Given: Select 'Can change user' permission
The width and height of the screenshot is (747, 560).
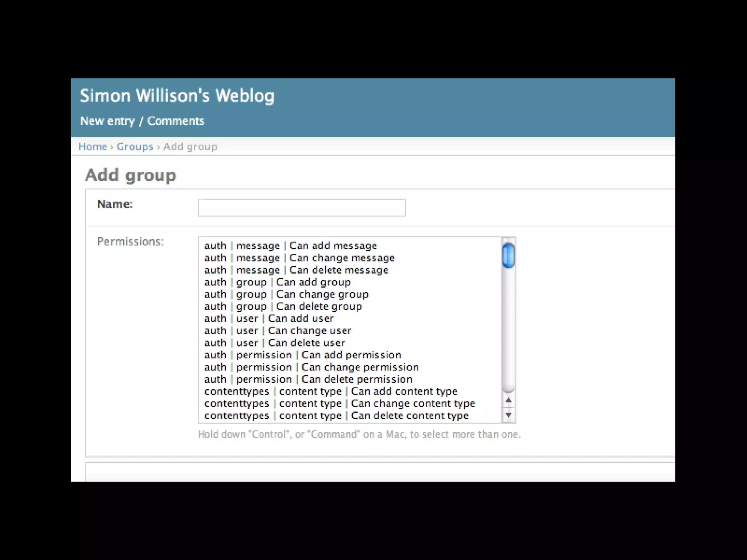Looking at the screenshot, I should tap(278, 331).
